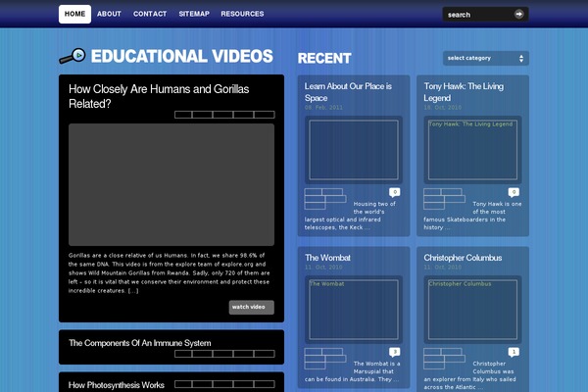This screenshot has height=392, width=588.
Task: Click the Tony Hawk video thumbnail
Action: tap(472, 150)
